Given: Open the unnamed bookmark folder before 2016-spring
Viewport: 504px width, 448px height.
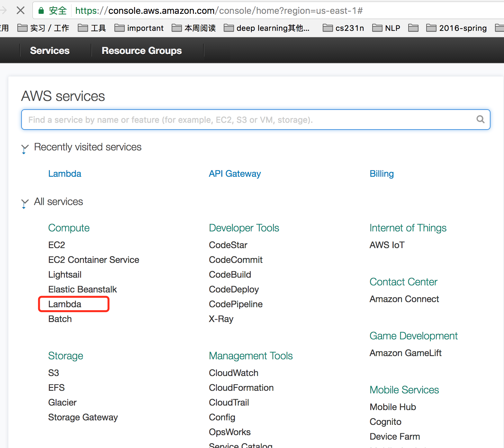Looking at the screenshot, I should click(x=413, y=28).
